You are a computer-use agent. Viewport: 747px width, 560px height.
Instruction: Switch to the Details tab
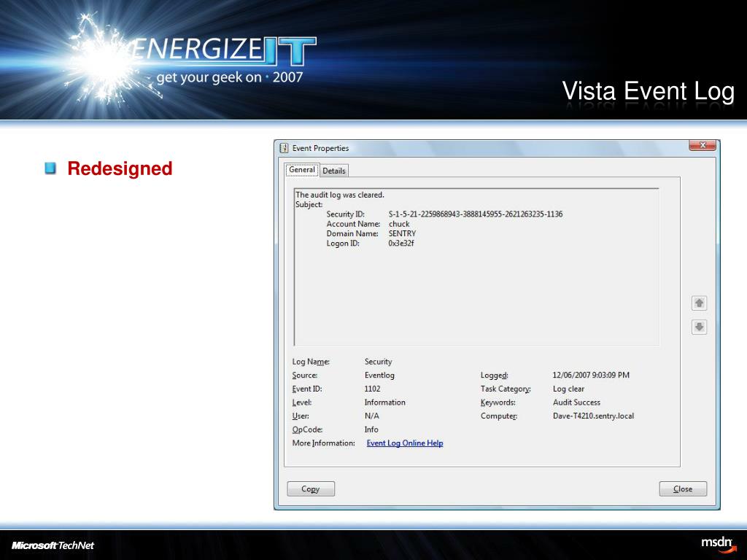[x=334, y=171]
